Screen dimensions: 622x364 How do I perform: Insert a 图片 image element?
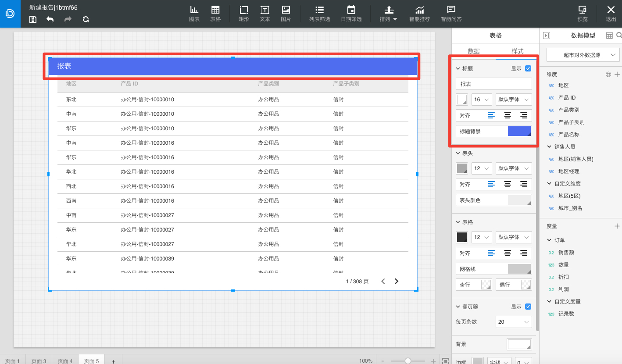286,14
